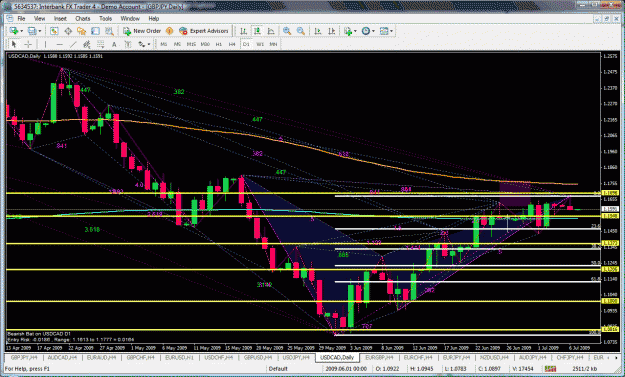Expand the Periods clock dropdown arrow
The height and width of the screenshot is (377, 625).
click(x=373, y=31)
